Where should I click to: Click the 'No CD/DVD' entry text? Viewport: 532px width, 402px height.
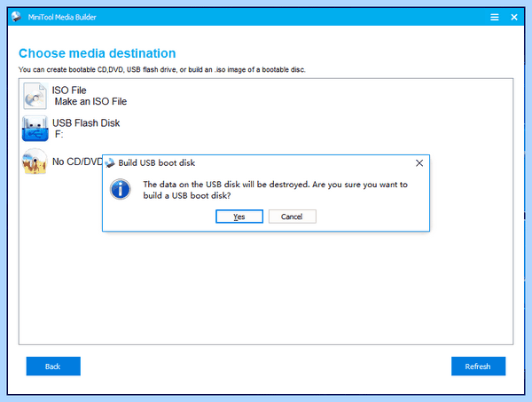click(77, 162)
